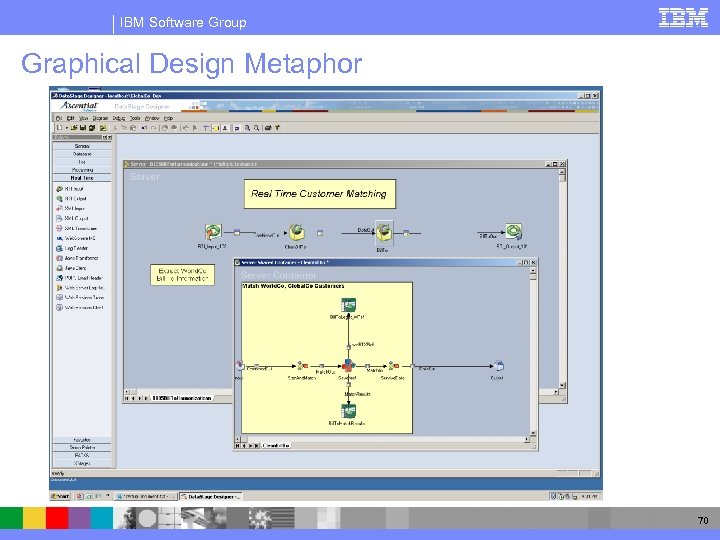Select RTI Output stage in palette
Image resolution: width=720 pixels, height=540 pixels.
tap(71, 199)
